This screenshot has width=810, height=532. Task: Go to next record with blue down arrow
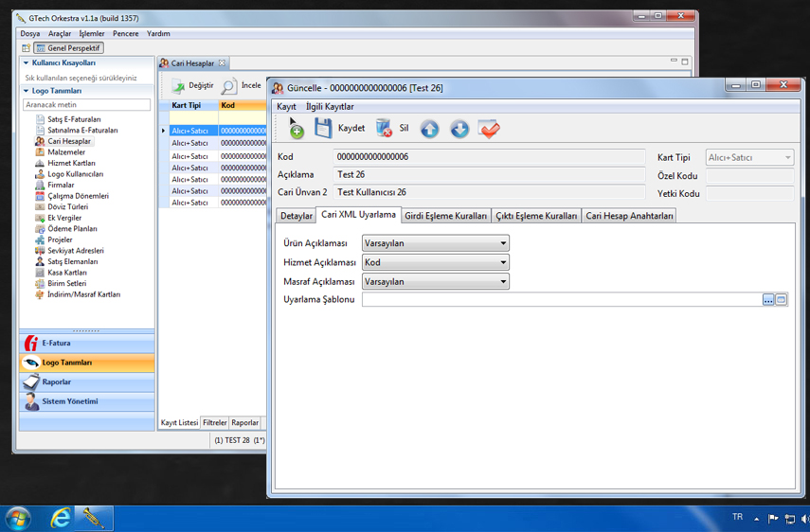[459, 129]
